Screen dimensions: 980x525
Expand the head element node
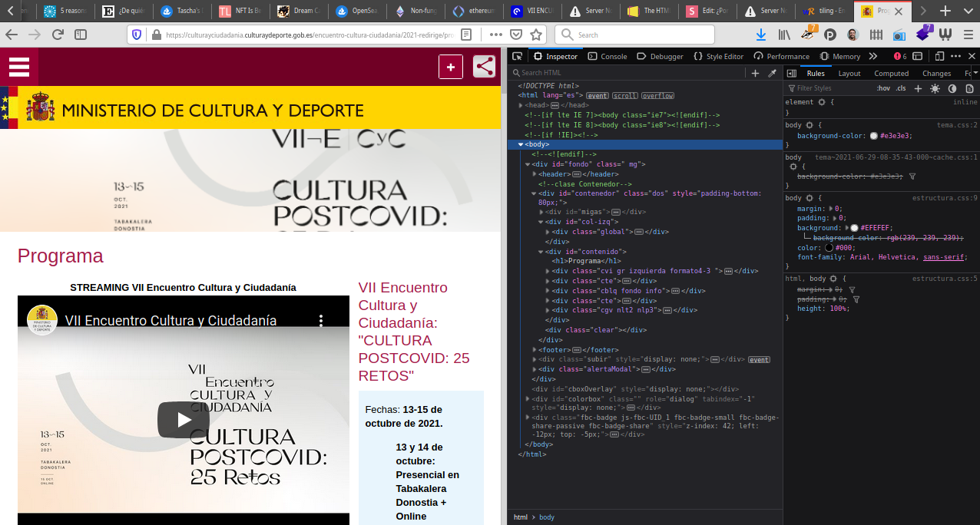coord(521,105)
